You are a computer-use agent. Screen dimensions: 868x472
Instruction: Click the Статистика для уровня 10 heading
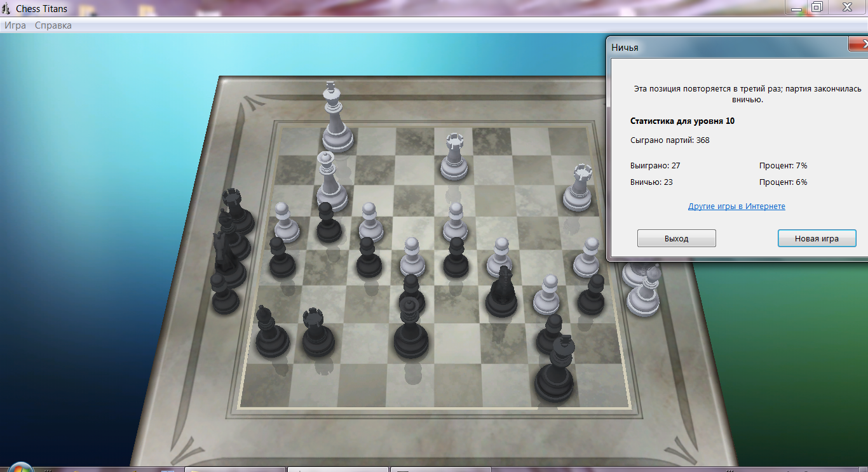tap(682, 121)
